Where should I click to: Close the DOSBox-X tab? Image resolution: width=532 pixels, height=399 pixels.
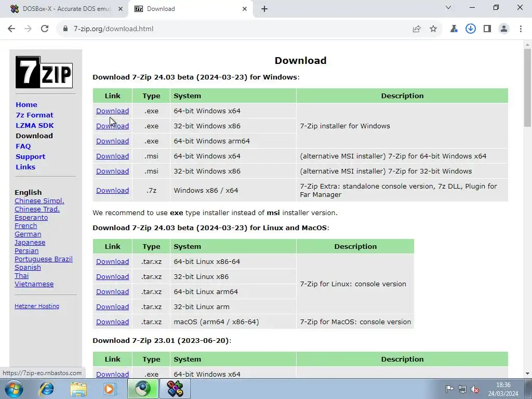pyautogui.click(x=121, y=9)
